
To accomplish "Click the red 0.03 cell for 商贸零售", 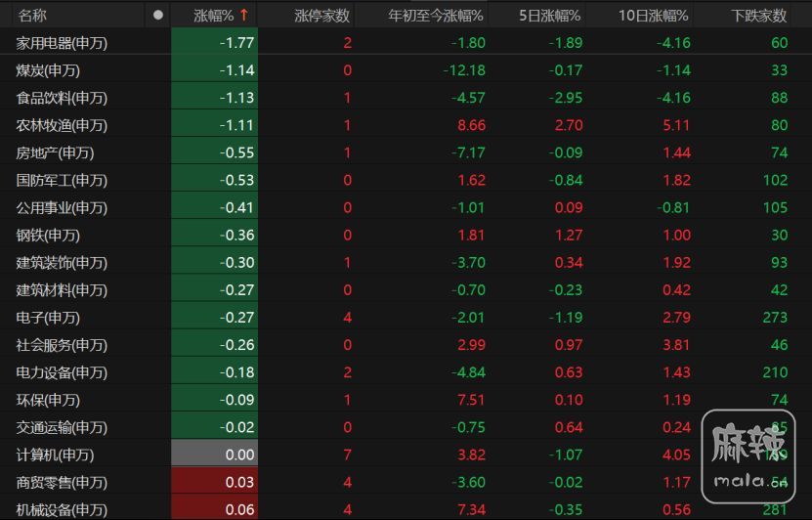I will tap(214, 482).
